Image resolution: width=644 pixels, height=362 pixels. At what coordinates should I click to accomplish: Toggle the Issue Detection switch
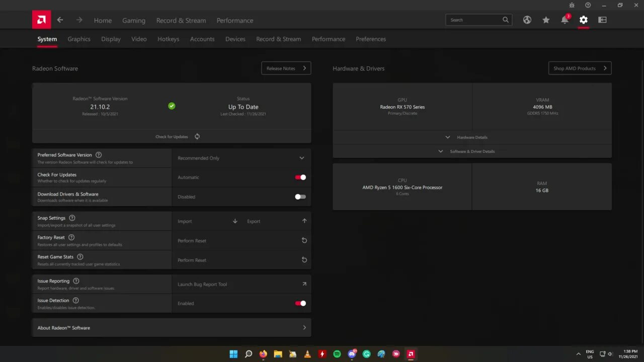tap(300, 303)
